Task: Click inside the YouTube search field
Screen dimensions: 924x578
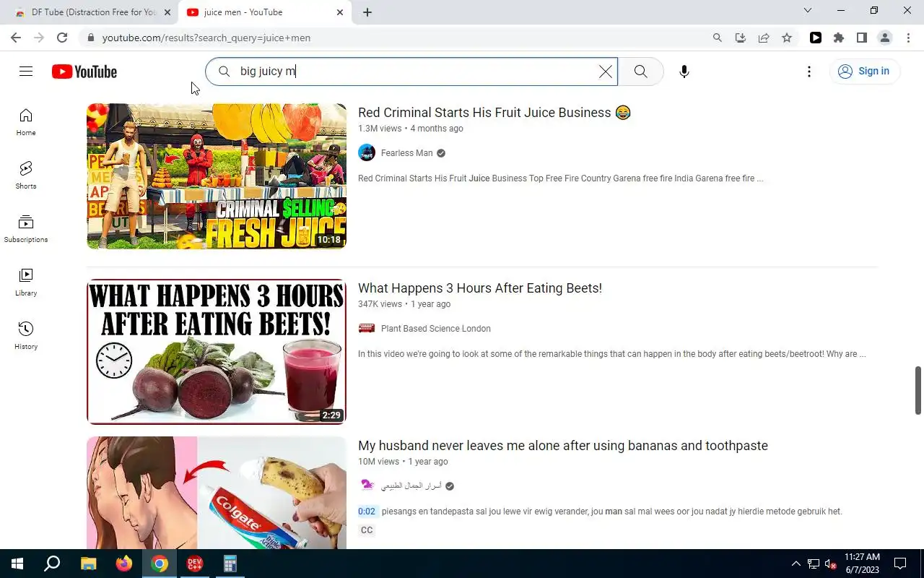Action: pos(411,72)
